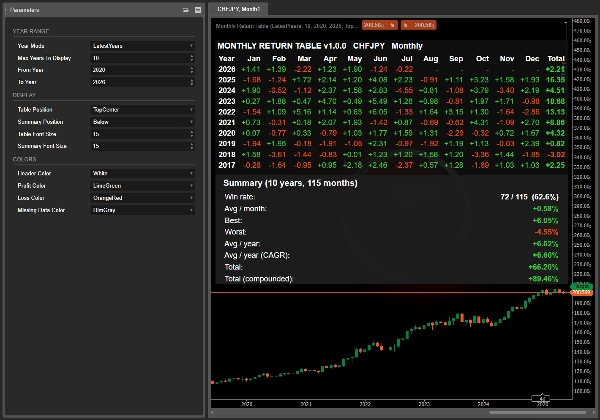Open the Summary Position dropdown
The height and width of the screenshot is (420, 600).
point(142,122)
